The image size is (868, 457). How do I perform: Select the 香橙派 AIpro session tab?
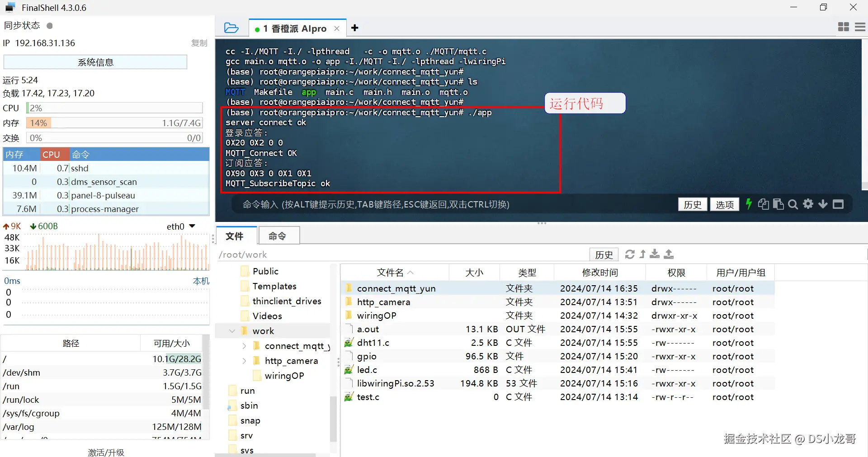point(297,28)
